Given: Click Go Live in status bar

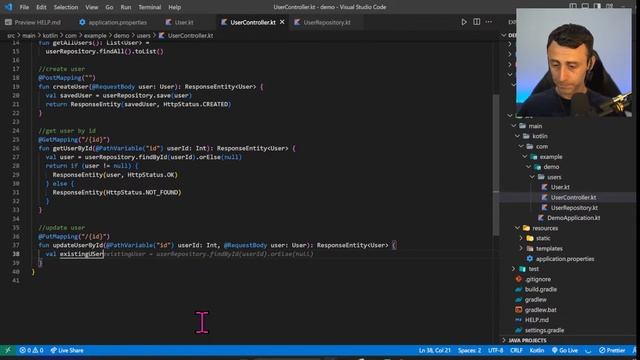Looking at the screenshot, I should (x=564, y=350).
